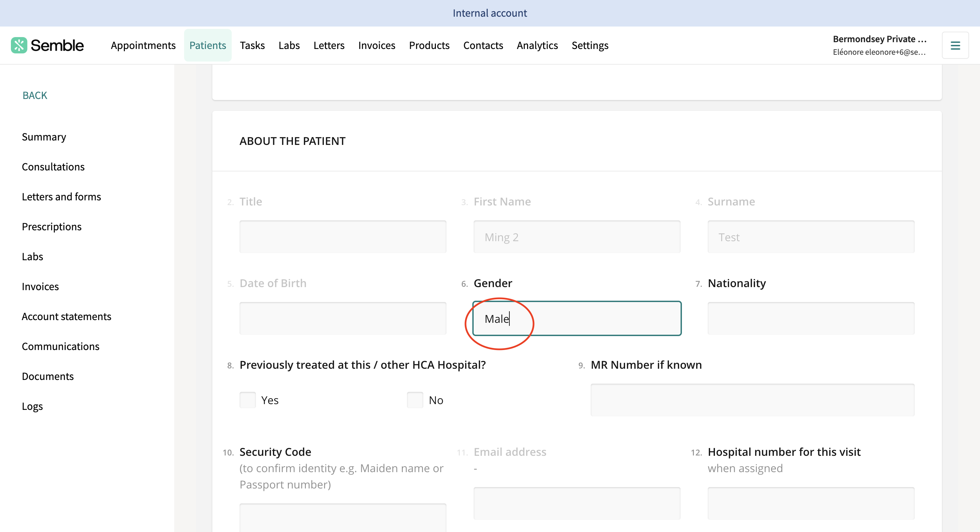Open Labs in the top navigation

coord(289,45)
